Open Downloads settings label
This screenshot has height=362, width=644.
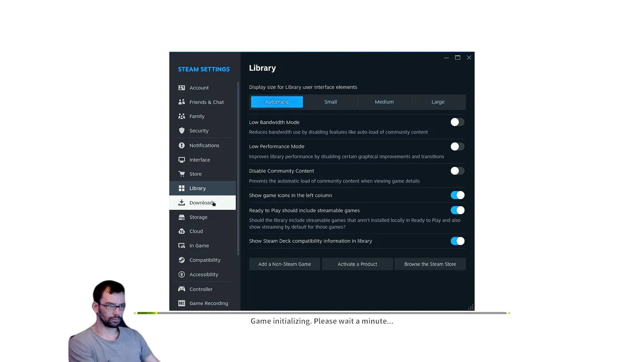[x=202, y=203]
